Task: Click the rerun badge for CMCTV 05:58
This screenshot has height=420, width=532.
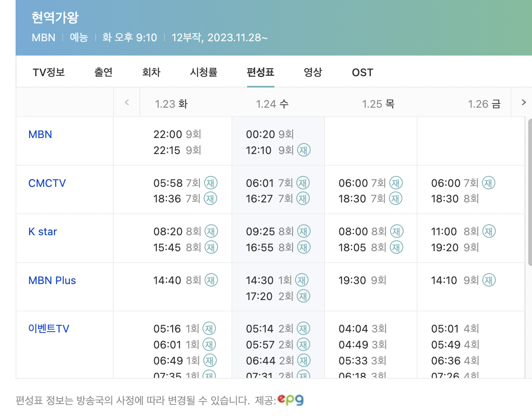Action: coord(211,183)
